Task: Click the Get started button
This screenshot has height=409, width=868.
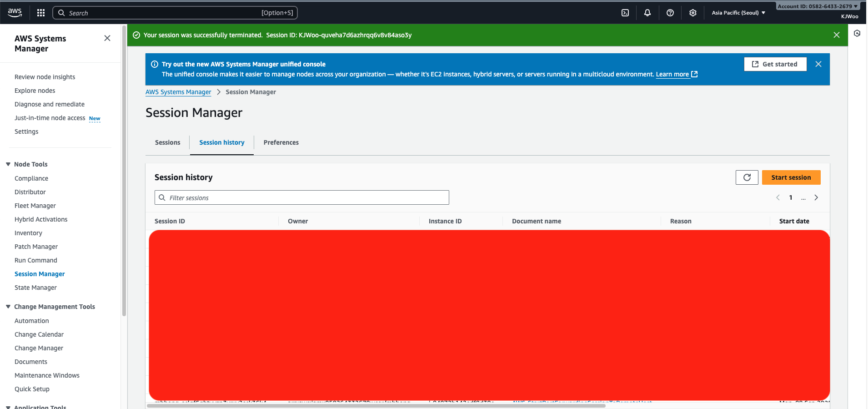Action: click(776, 64)
